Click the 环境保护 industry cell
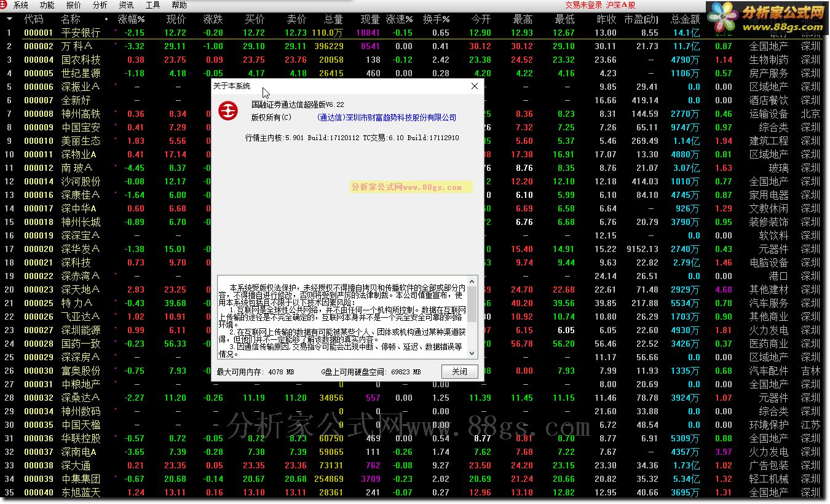The image size is (830, 504). click(769, 425)
